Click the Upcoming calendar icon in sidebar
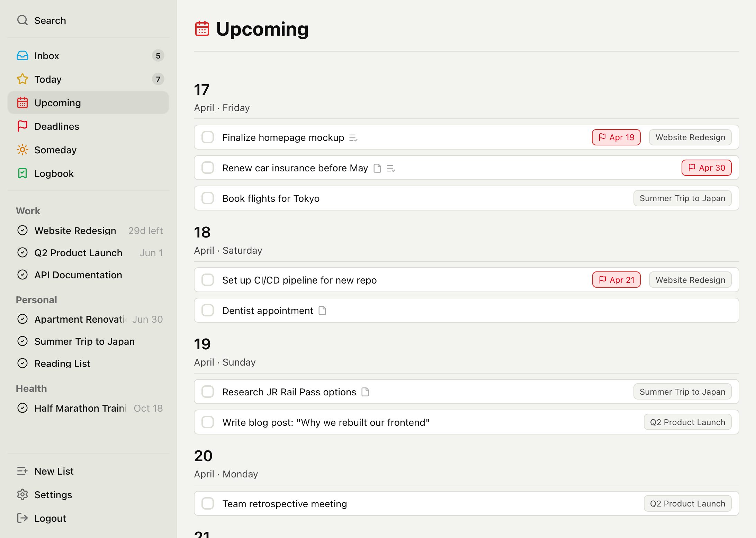This screenshot has width=756, height=538. coord(22,103)
